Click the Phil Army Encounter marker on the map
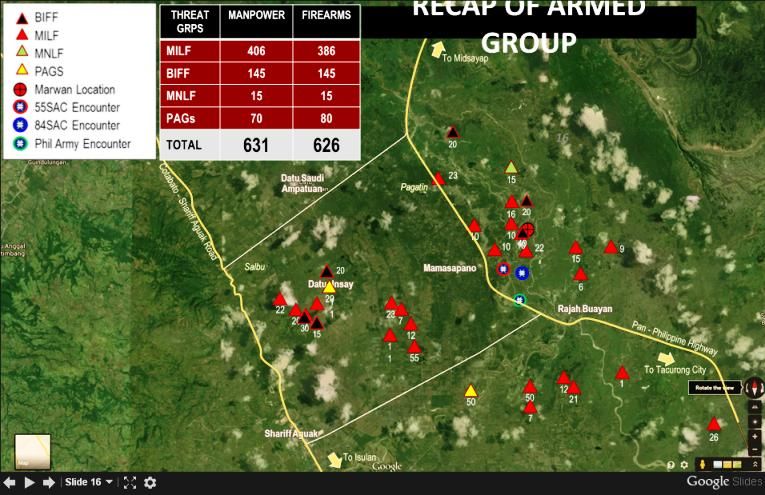 point(519,299)
